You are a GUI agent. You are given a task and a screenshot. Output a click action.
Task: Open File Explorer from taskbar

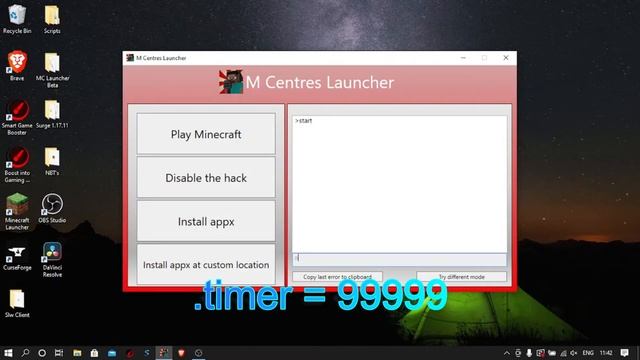coord(77,353)
